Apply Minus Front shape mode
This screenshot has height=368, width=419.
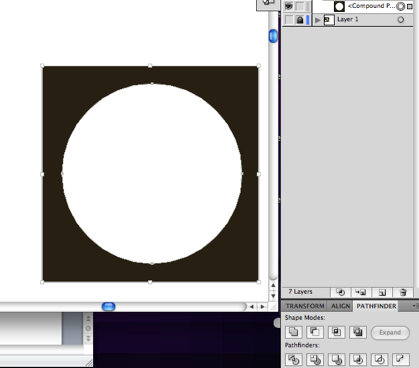pos(315,332)
